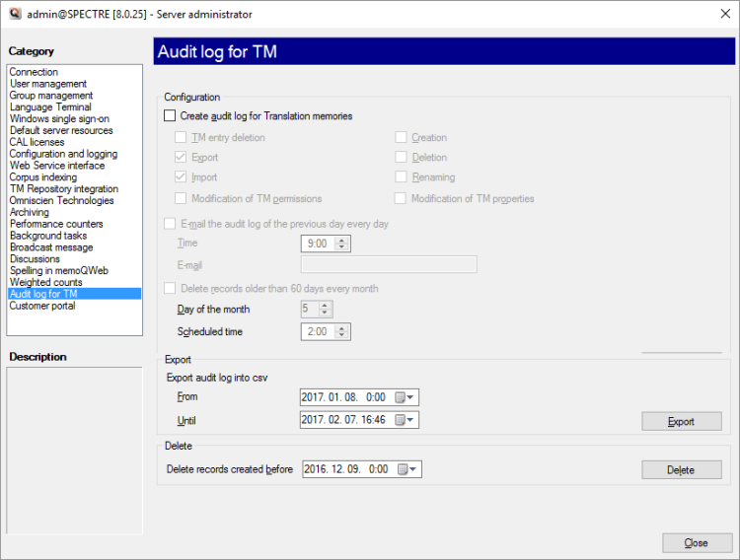
Task: Open calendar picker for Delete records date
Action: click(403, 469)
